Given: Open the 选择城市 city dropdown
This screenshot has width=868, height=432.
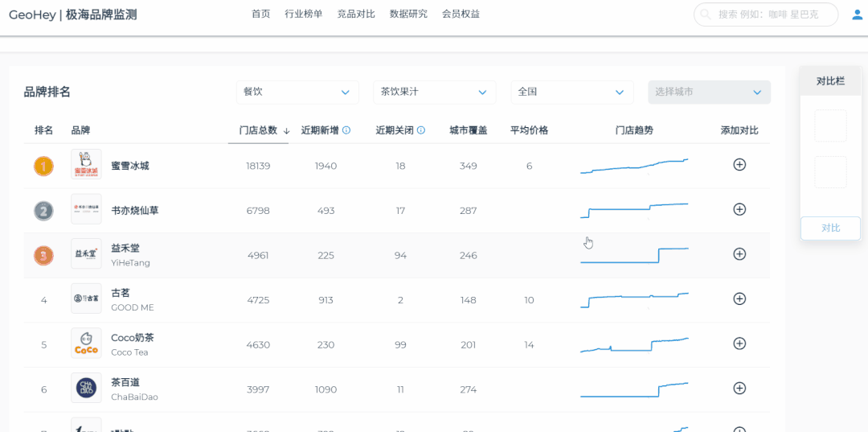Looking at the screenshot, I should pos(709,92).
